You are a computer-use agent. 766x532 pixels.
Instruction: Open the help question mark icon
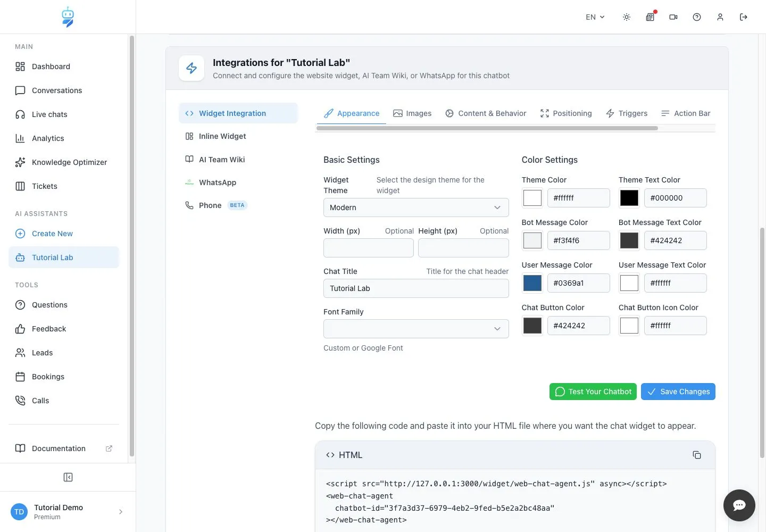pos(697,17)
